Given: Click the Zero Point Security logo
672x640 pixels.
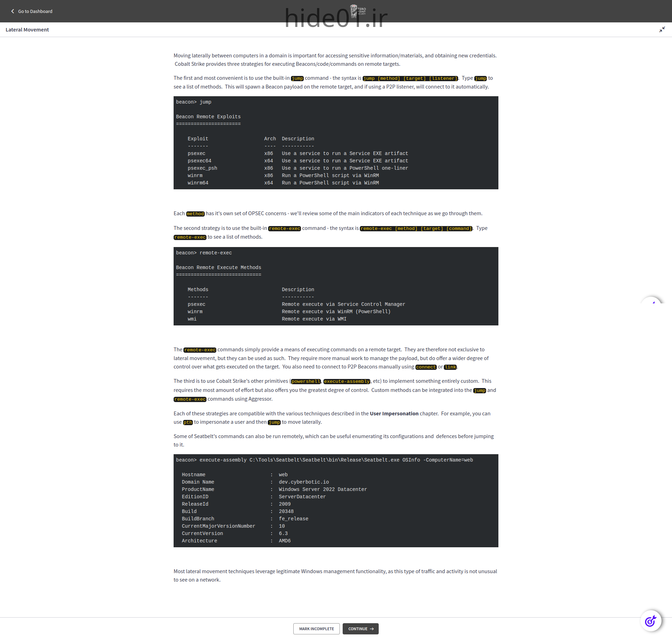Looking at the screenshot, I should (x=358, y=11).
